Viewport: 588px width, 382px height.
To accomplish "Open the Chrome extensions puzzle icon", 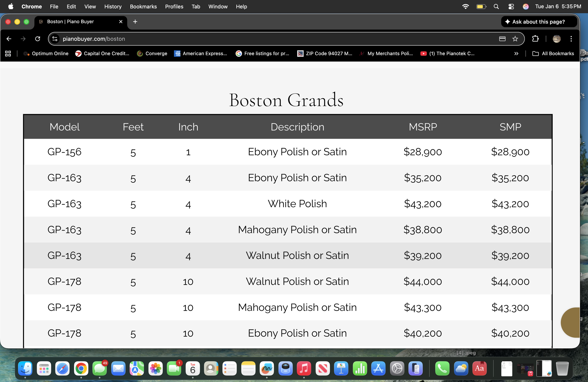I will pyautogui.click(x=535, y=39).
